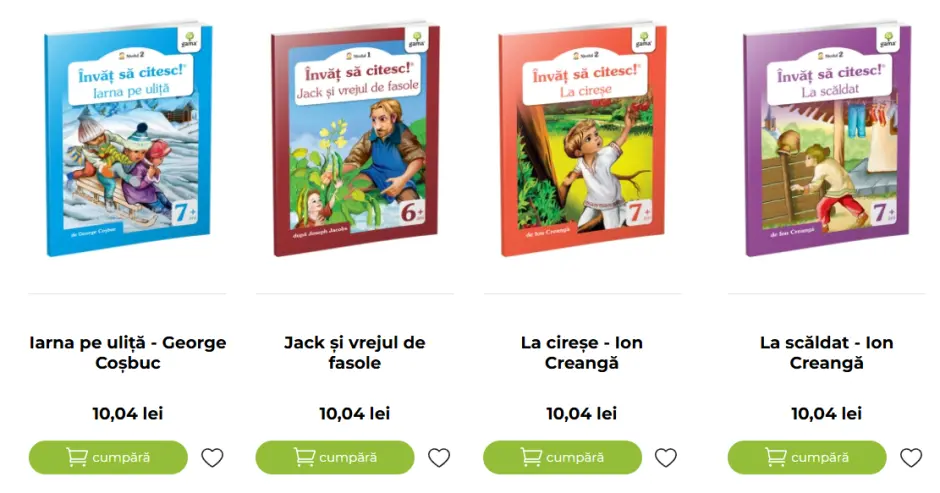Screen dimensions: 940x493
Task: Click cumpără for Jack și vrejul de fasole
Action: pos(335,458)
